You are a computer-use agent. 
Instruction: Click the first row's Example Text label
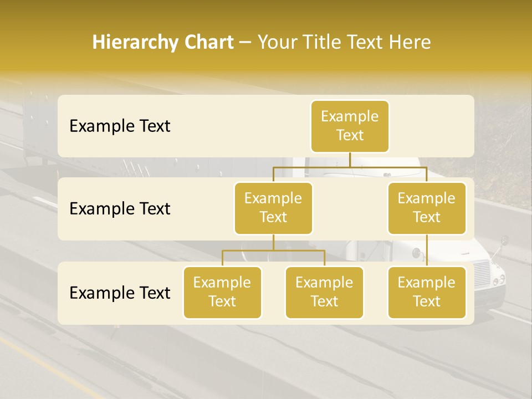pos(120,126)
